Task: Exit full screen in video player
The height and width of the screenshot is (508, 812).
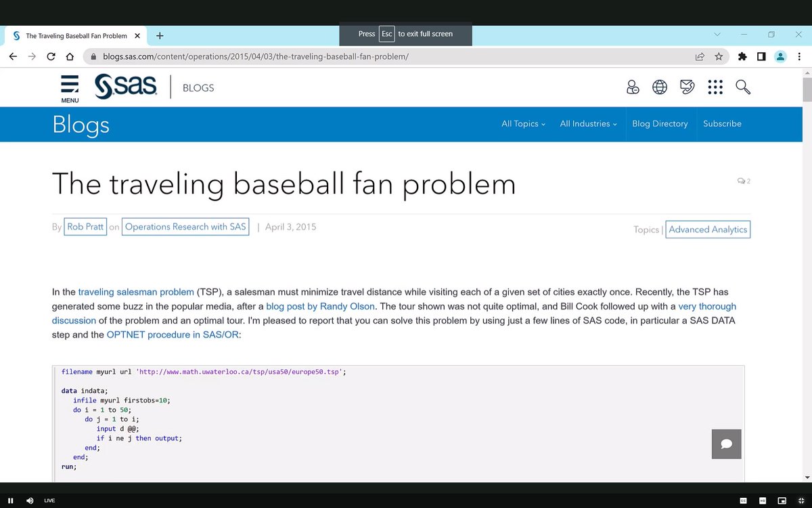Action: coord(800,501)
